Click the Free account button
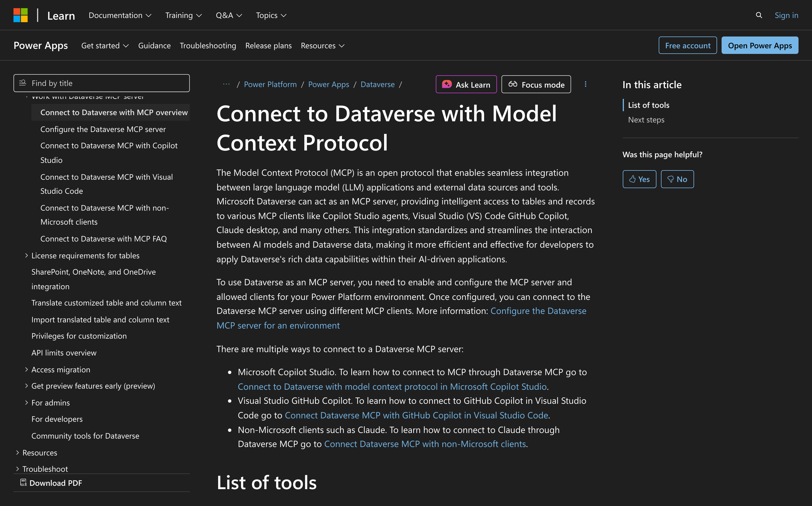This screenshot has height=506, width=812. coord(687,45)
